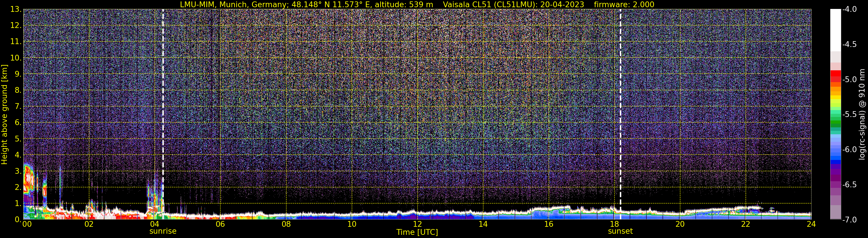Click the time tick label '20'
This screenshot has height=238, width=868.
680,224
